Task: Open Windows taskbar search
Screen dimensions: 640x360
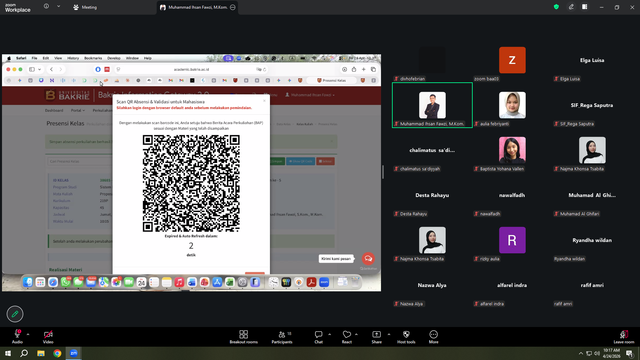Action: (24, 353)
